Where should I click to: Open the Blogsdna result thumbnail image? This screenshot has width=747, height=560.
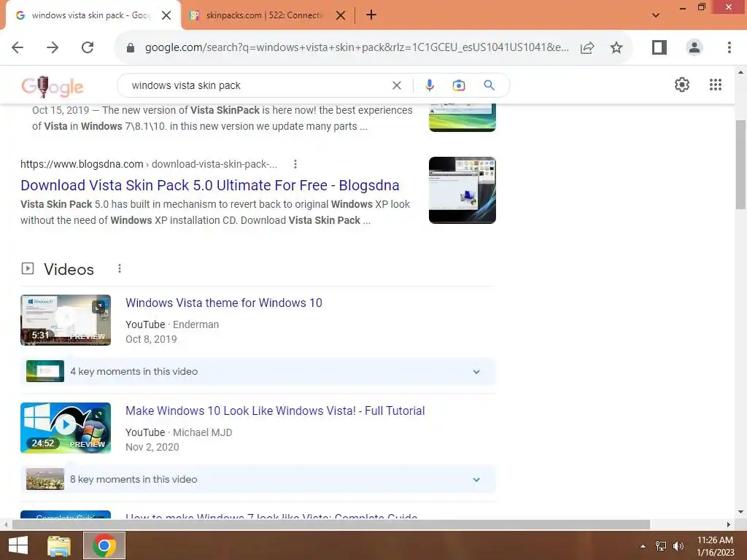pyautogui.click(x=462, y=190)
